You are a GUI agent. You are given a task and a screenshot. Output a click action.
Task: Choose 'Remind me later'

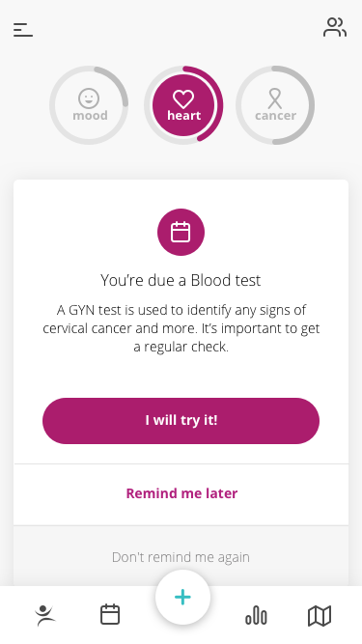(x=181, y=493)
